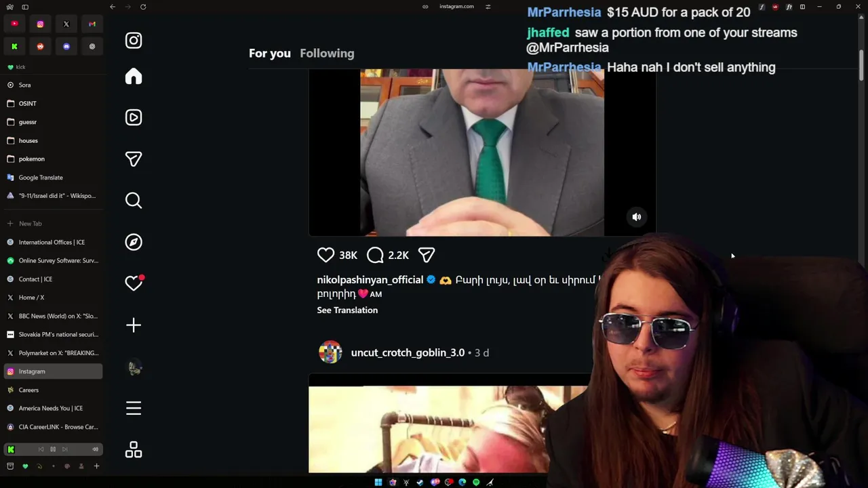Open comments on the 2.2K post
The width and height of the screenshot is (868, 488).
pos(375,255)
